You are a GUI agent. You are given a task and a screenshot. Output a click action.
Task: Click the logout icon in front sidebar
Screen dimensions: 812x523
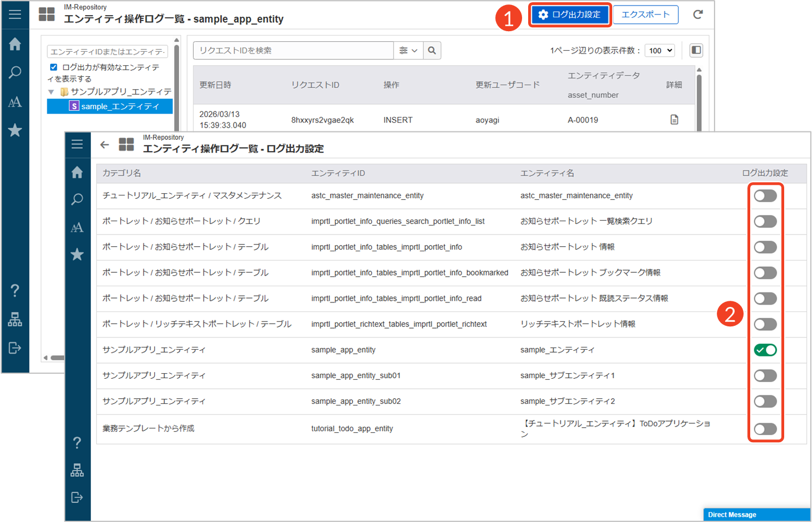77,497
